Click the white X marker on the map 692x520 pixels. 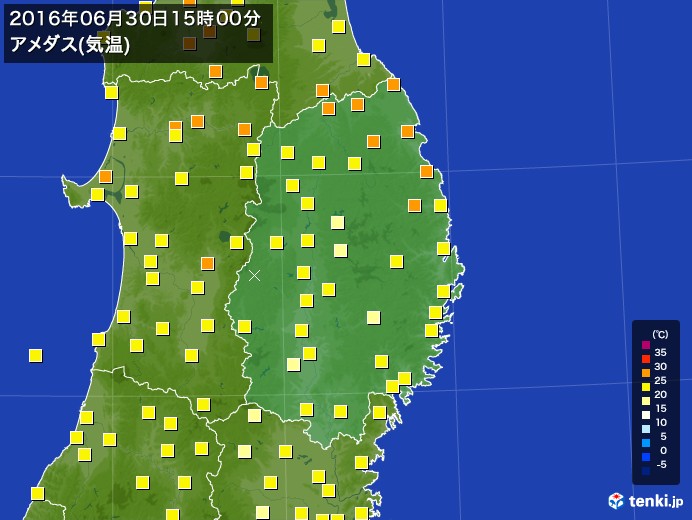point(254,275)
